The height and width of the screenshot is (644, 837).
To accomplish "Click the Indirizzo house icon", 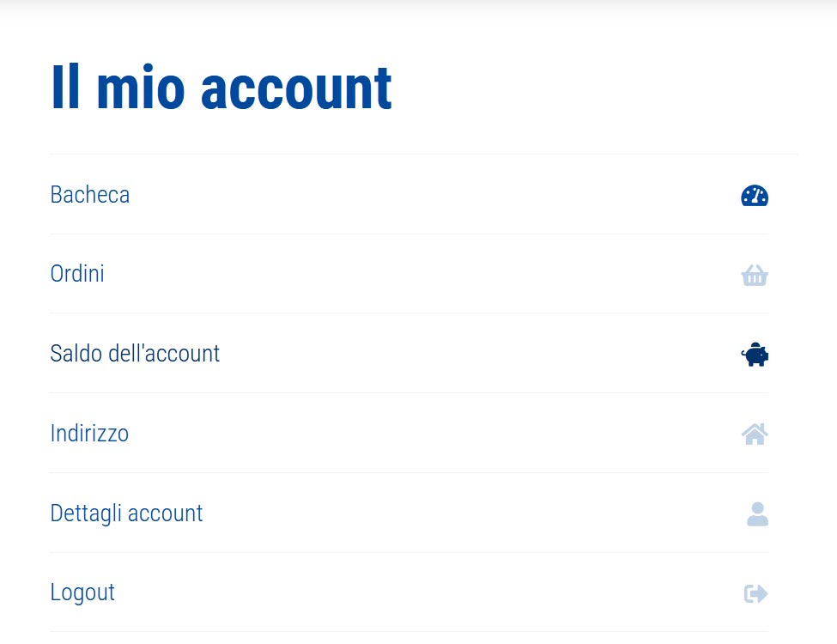I will coord(755,434).
